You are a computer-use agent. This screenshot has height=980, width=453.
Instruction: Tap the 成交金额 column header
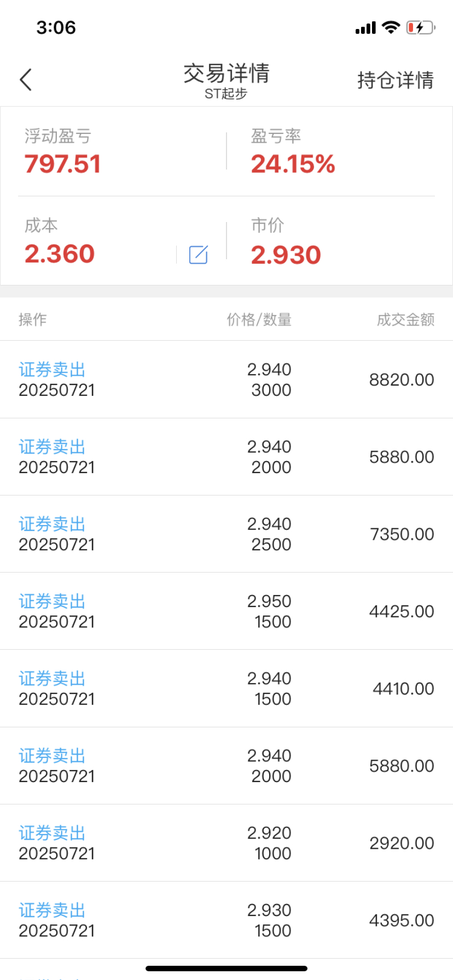click(405, 319)
